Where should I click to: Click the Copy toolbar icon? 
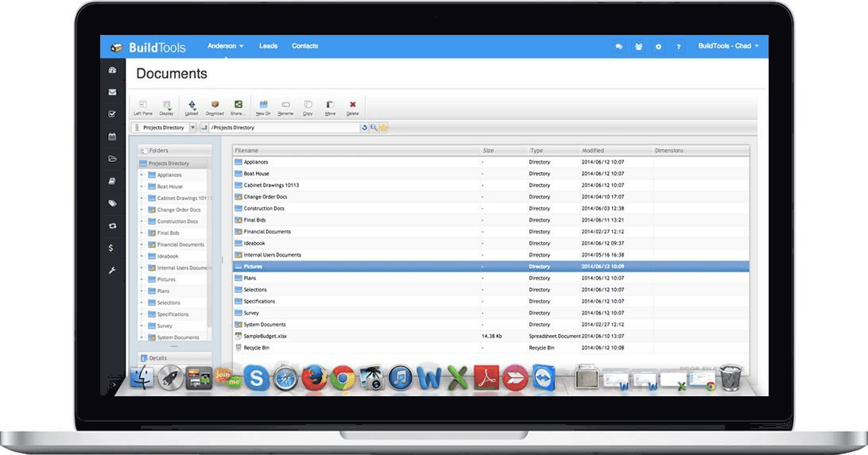click(x=308, y=105)
